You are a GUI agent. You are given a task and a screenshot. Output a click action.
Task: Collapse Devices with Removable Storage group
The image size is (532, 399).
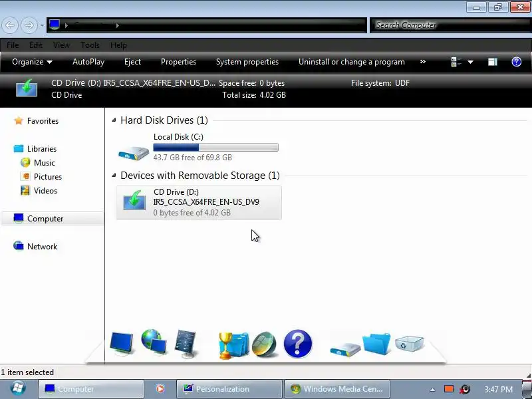pyautogui.click(x=114, y=175)
